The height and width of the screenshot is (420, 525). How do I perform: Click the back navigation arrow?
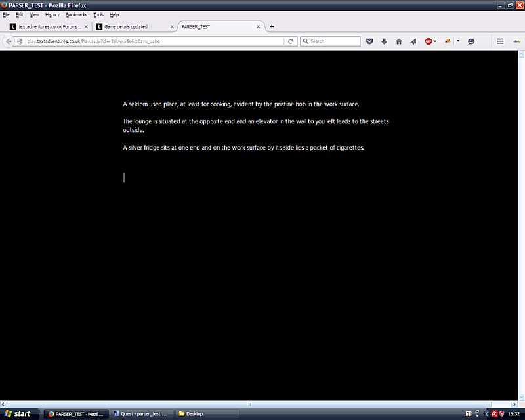coord(9,41)
